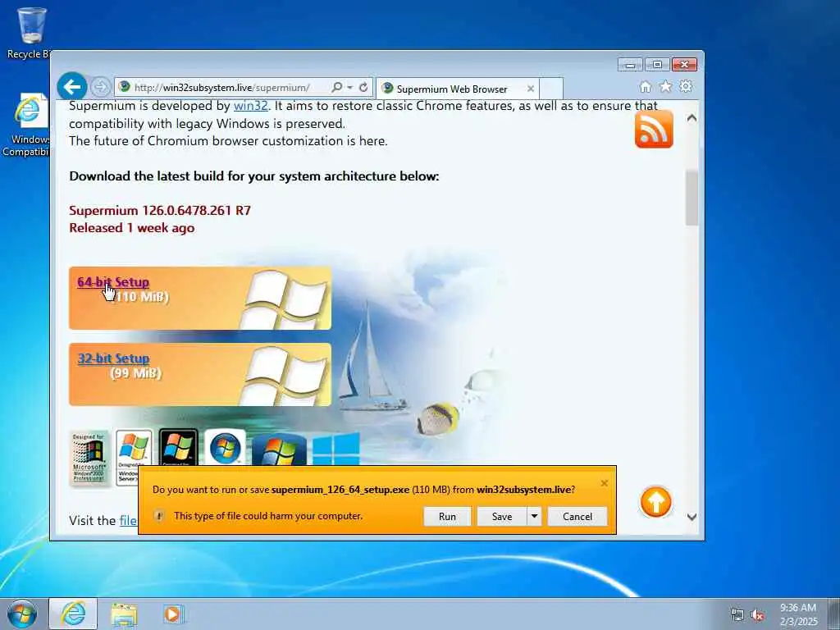Click the 32-bit Setup download link
This screenshot has height=630, width=840.
point(113,358)
